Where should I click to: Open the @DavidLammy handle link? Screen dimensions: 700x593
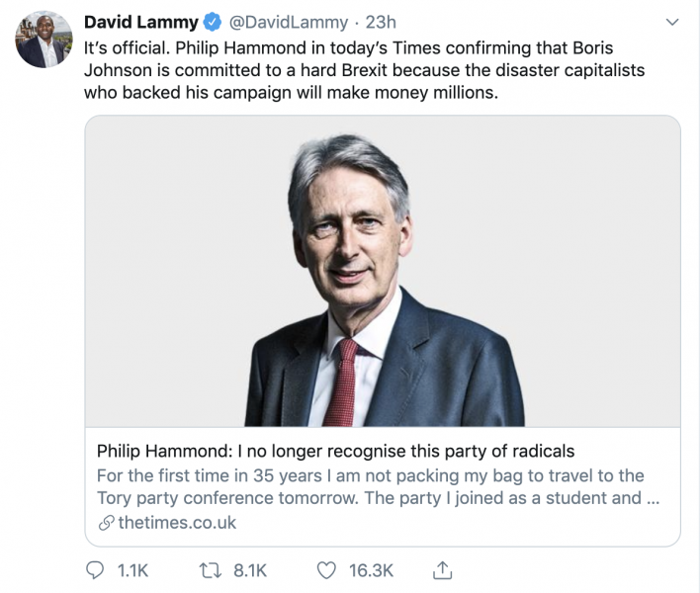pyautogui.click(x=289, y=22)
